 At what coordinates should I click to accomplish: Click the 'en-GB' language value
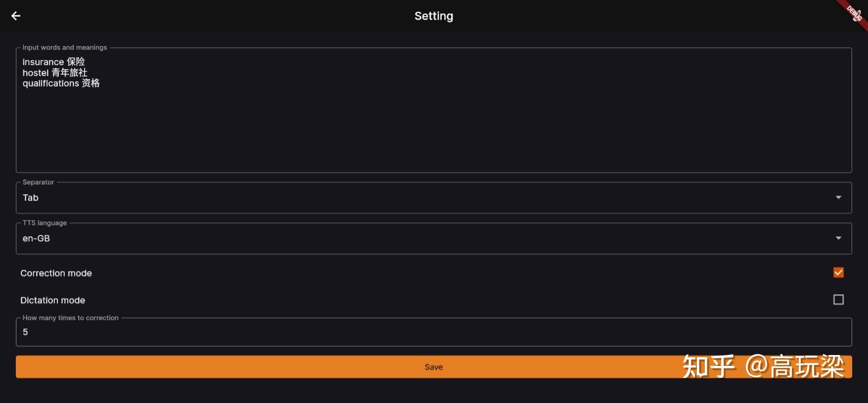click(x=36, y=238)
